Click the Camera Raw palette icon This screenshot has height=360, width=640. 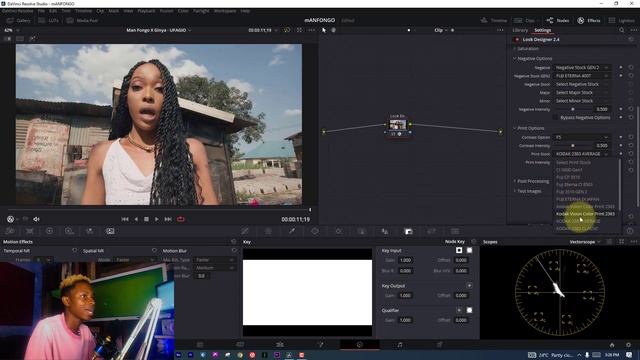pos(10,231)
